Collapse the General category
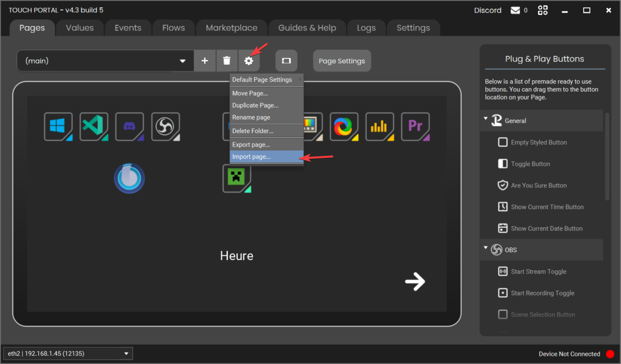The image size is (621, 364). coord(485,119)
